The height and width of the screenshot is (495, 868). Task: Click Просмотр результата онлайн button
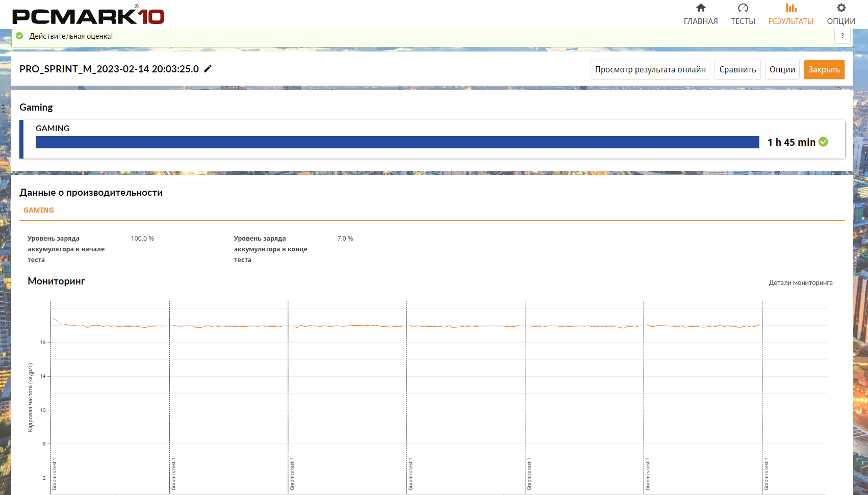tap(650, 70)
